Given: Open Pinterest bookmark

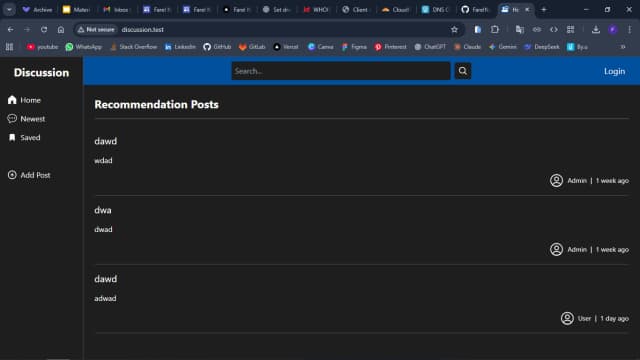Looking at the screenshot, I should 391,47.
